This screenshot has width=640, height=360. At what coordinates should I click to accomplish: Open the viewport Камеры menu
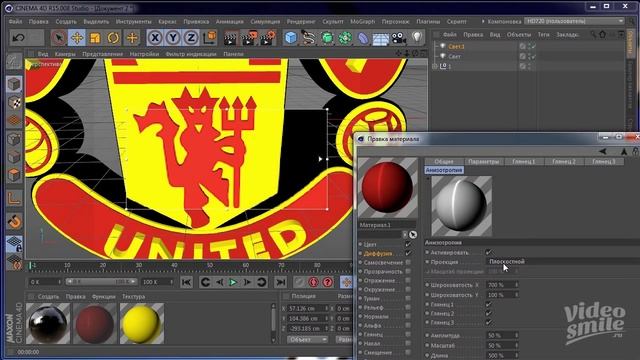click(x=65, y=54)
